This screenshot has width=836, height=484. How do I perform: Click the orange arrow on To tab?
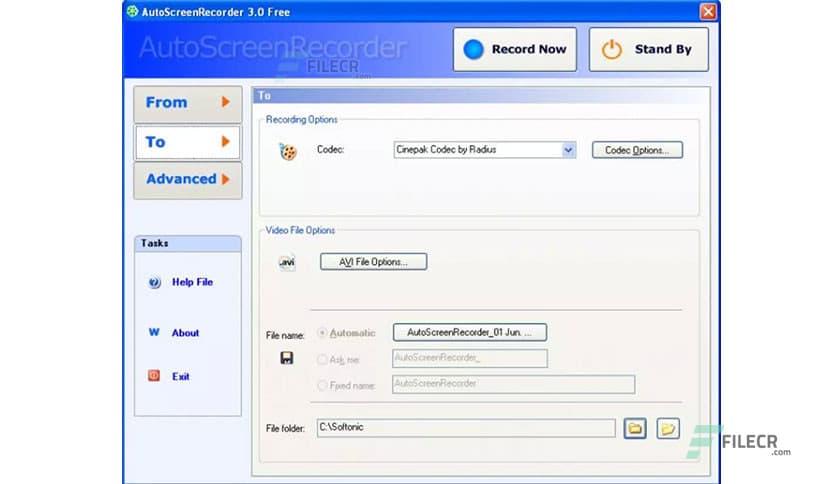coord(226,141)
